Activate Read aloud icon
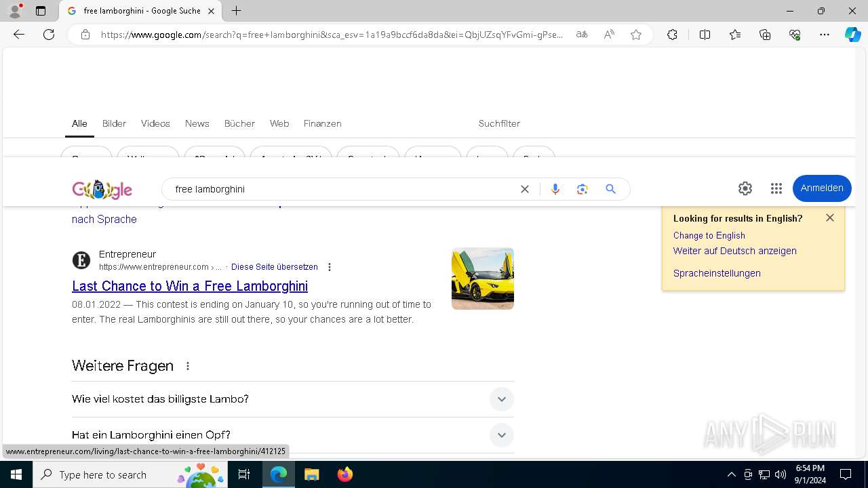The image size is (868, 488). click(609, 35)
